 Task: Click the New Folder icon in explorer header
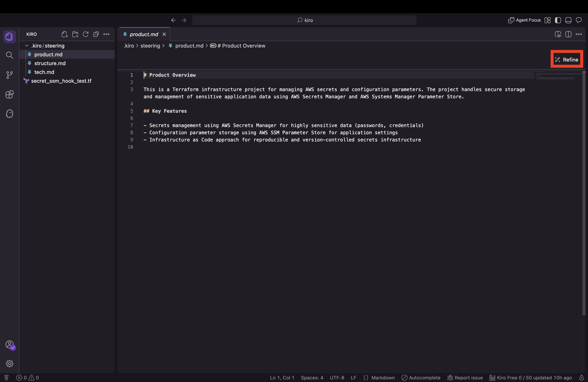(75, 34)
